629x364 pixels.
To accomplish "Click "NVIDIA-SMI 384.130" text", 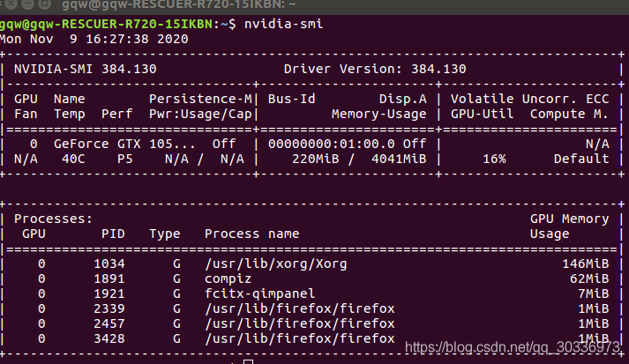I will tap(86, 69).
